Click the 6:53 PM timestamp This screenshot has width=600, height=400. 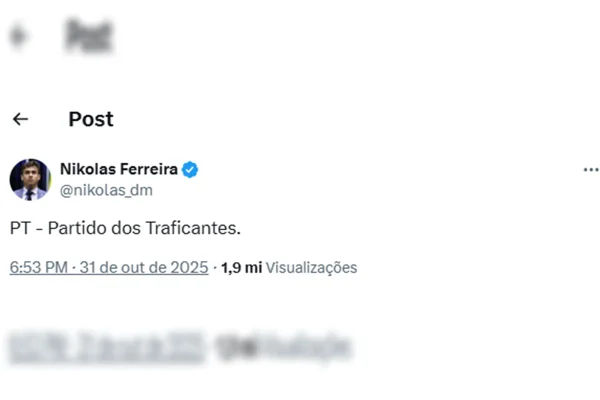[x=39, y=267]
